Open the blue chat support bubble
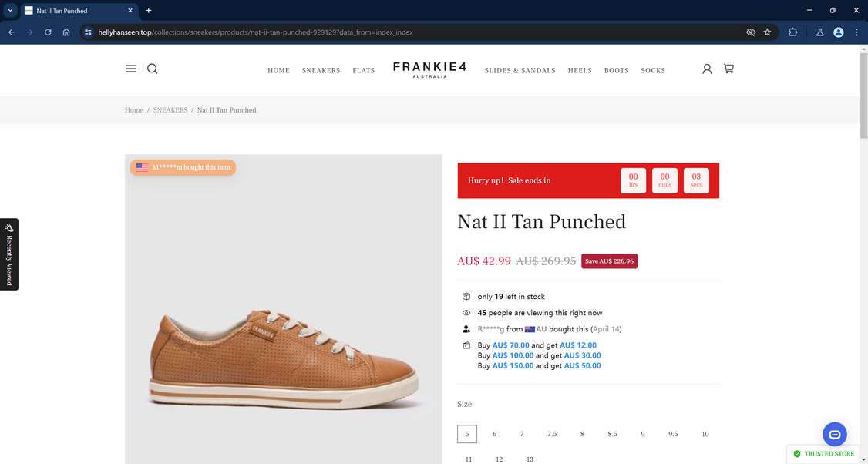The image size is (868, 464). [834, 434]
